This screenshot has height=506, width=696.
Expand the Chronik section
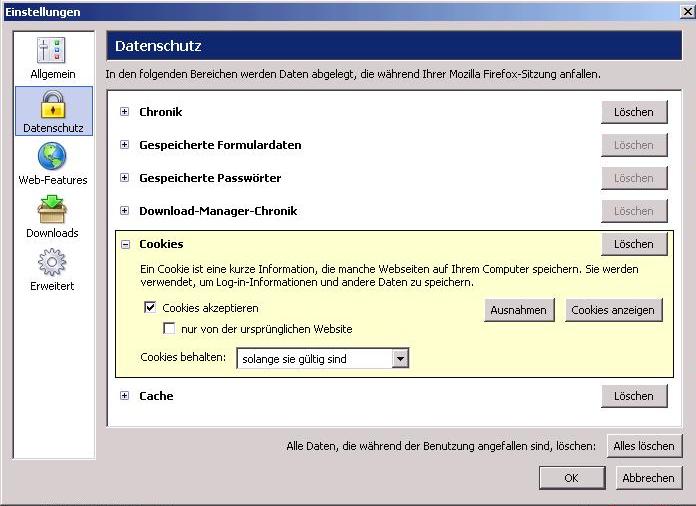(125, 112)
